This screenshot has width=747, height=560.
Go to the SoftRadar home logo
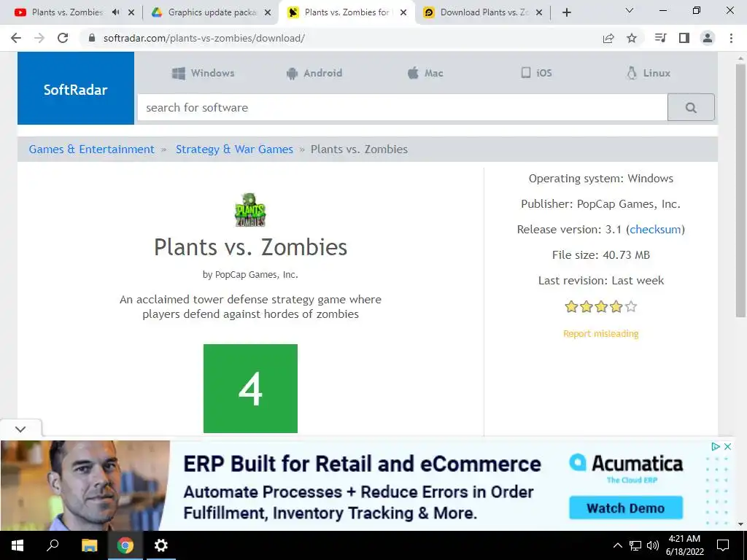click(76, 88)
